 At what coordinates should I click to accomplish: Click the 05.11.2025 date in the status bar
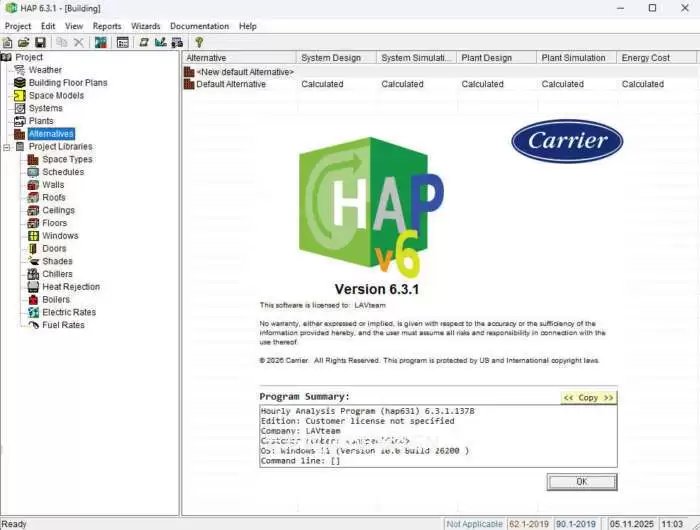pos(631,524)
